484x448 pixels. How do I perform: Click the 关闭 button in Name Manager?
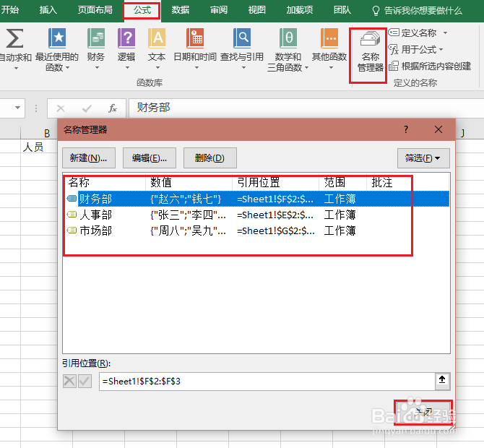(423, 412)
